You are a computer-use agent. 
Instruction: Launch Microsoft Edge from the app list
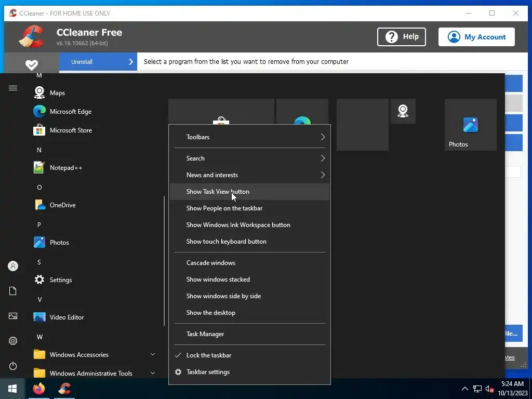62,111
